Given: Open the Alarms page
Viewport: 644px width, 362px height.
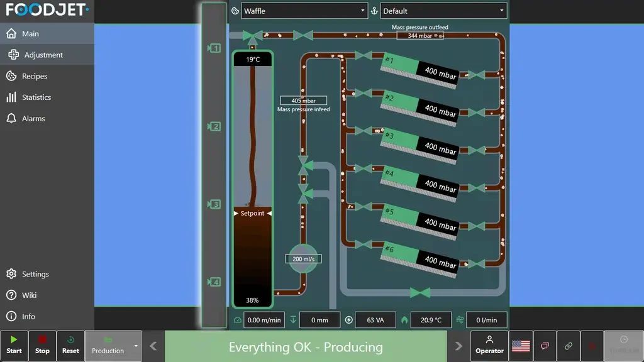Looking at the screenshot, I should click(47, 119).
